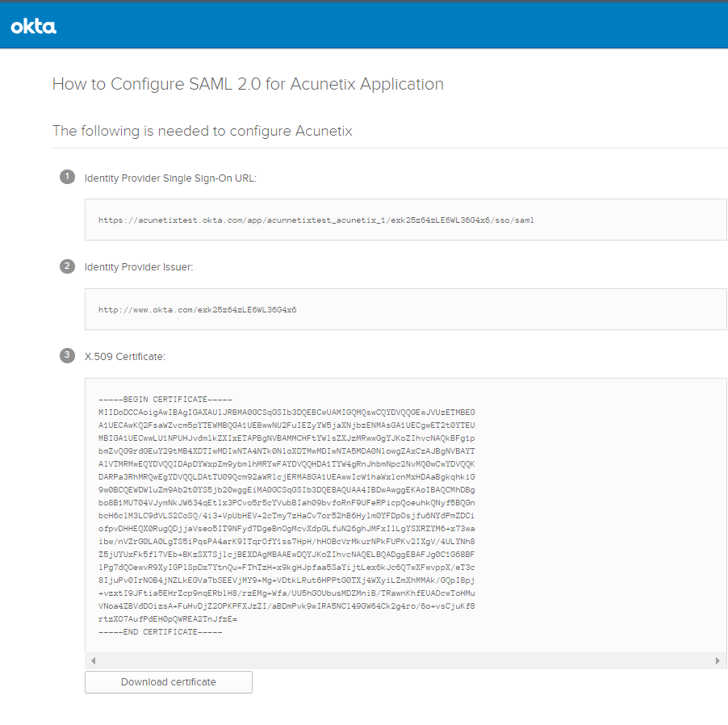Click the 'Identity Provider Issuer:' label
The image size is (728, 725).
point(138,267)
